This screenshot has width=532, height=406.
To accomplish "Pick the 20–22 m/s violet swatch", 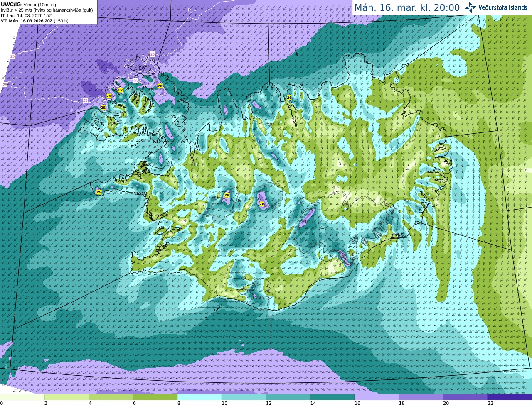I will [465, 397].
